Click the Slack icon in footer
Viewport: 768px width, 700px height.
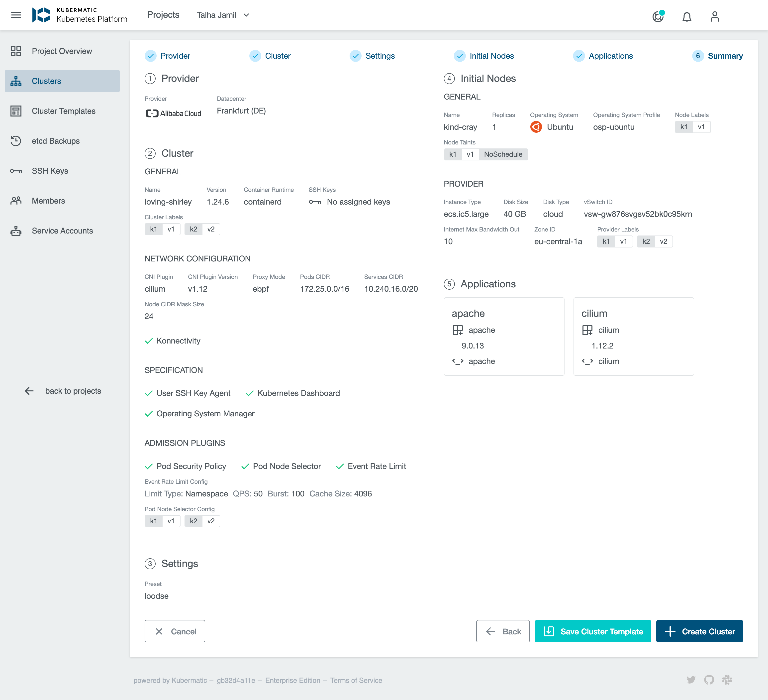pyautogui.click(x=727, y=680)
